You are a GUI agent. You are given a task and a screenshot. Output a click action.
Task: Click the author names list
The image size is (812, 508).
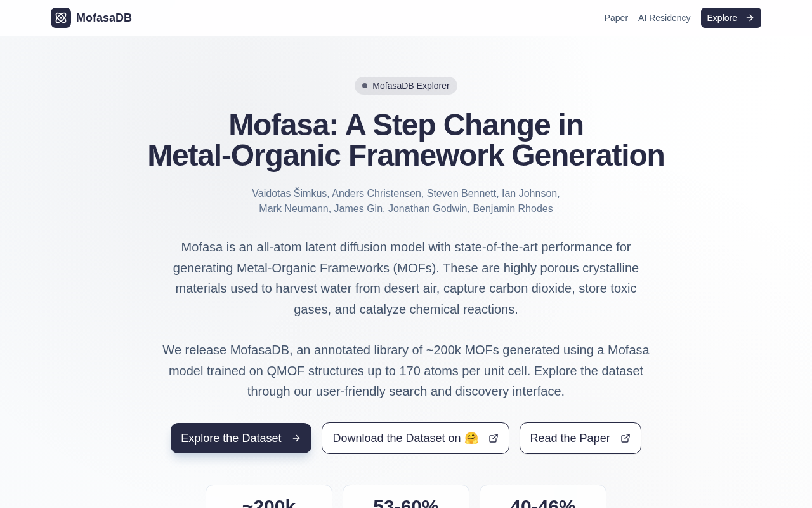coord(406,201)
